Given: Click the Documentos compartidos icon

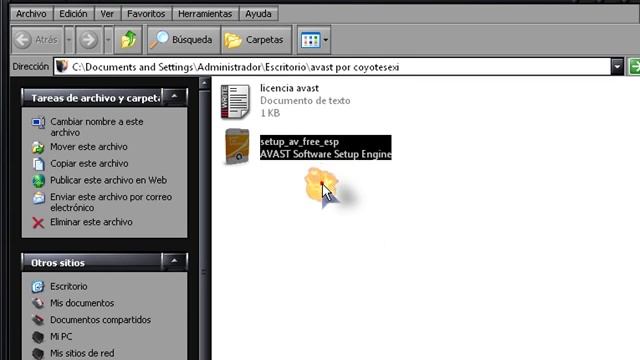Looking at the screenshot, I should 38,320.
